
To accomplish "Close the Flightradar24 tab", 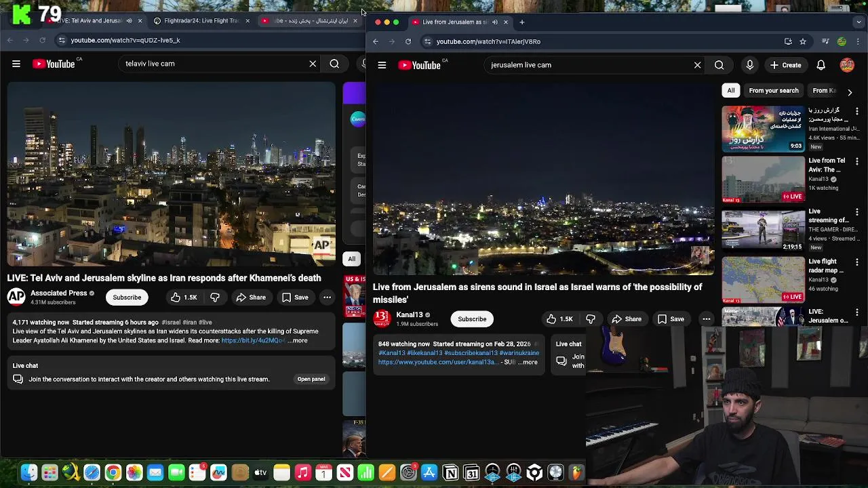I will coord(248,21).
